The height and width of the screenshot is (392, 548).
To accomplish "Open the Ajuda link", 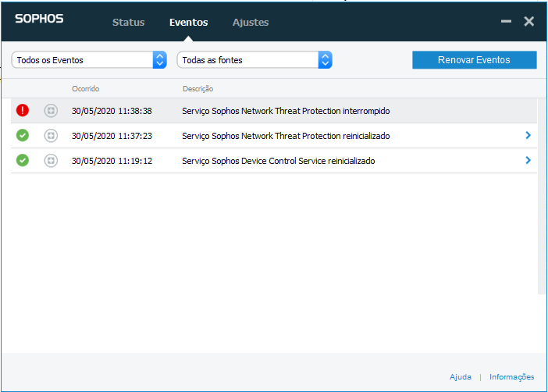I will click(x=461, y=377).
